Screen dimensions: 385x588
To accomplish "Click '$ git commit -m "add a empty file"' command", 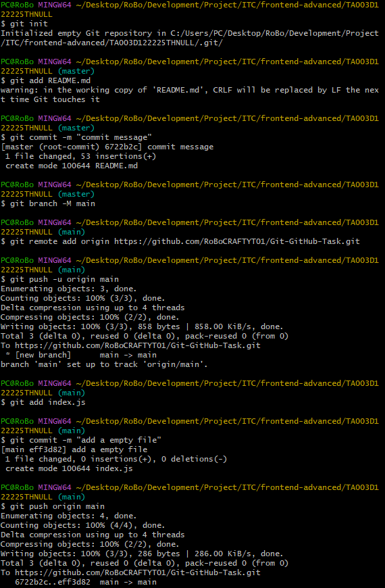I will click(81, 440).
